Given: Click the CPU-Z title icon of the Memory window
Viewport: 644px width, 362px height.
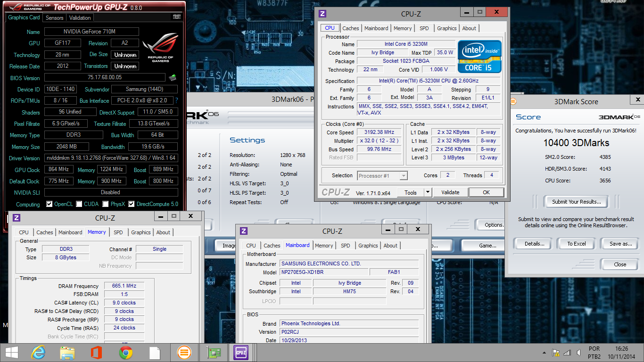Looking at the screenshot, I should click(x=17, y=218).
